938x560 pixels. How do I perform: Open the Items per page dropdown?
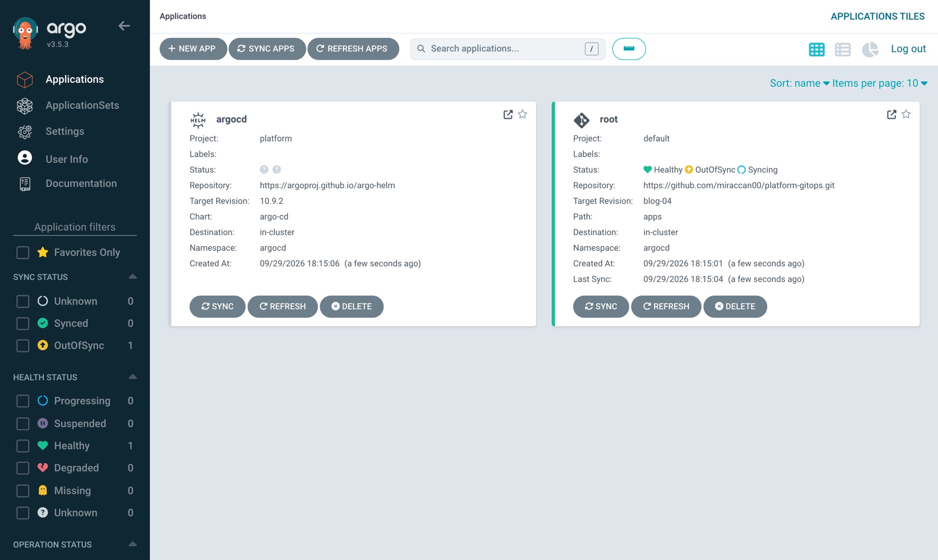pos(880,83)
